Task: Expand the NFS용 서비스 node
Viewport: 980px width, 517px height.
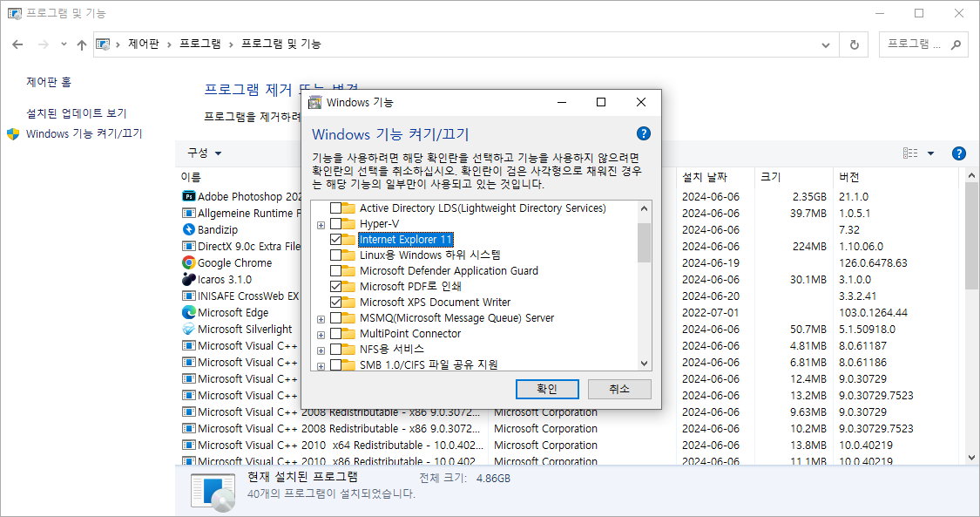Action: point(321,350)
